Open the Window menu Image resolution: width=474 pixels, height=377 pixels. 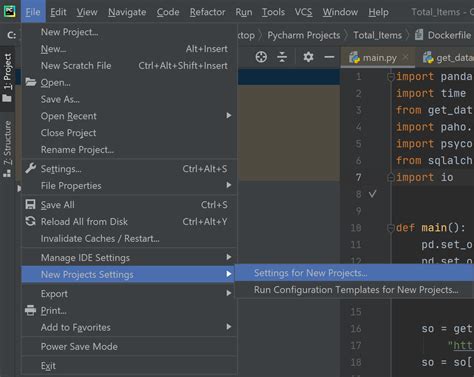click(340, 12)
